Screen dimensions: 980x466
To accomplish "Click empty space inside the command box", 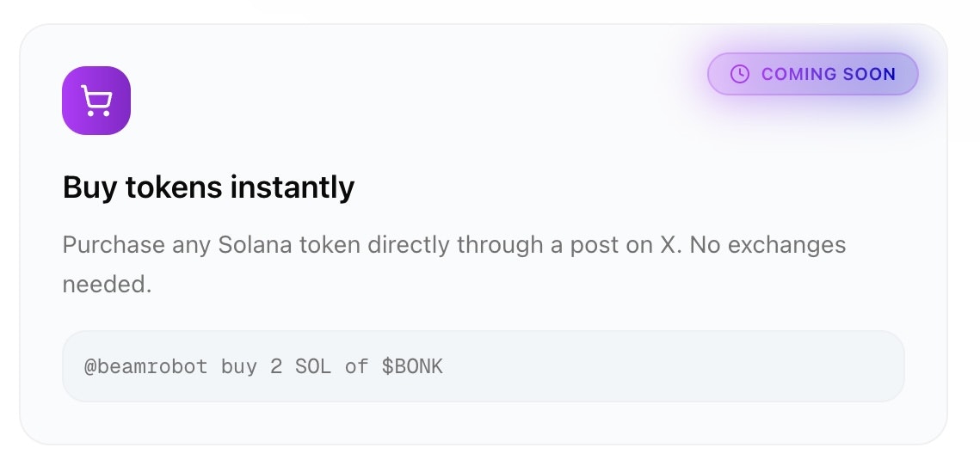I will (671, 367).
